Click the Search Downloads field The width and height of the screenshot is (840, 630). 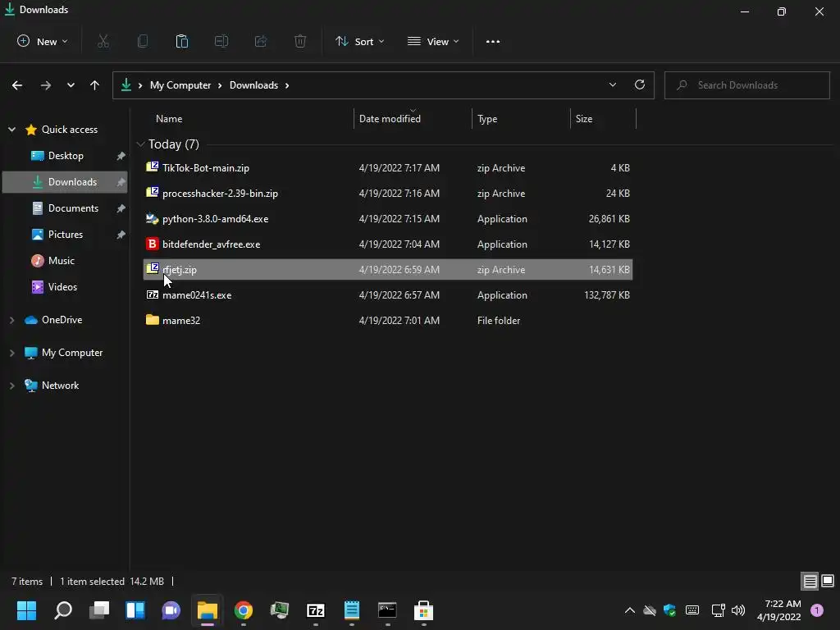coord(746,85)
